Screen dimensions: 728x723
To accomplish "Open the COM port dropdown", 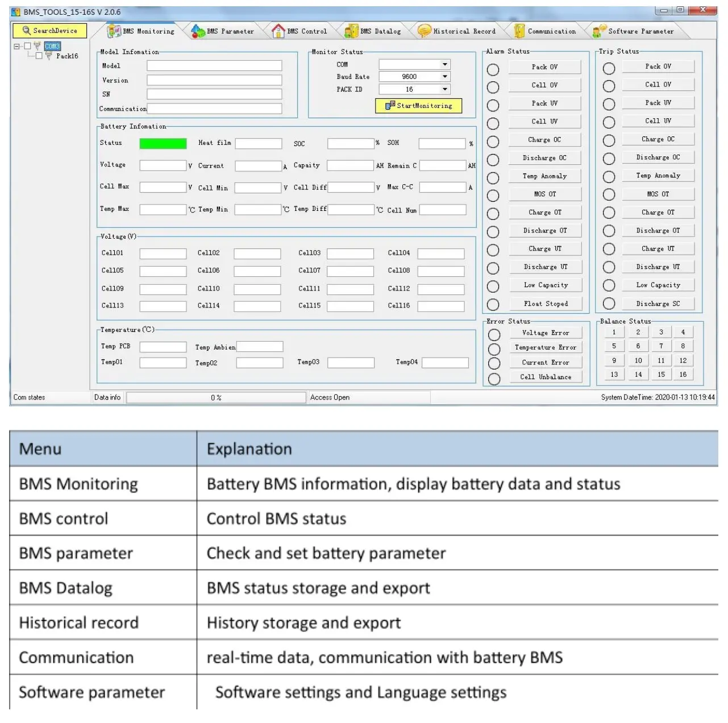I will (446, 65).
